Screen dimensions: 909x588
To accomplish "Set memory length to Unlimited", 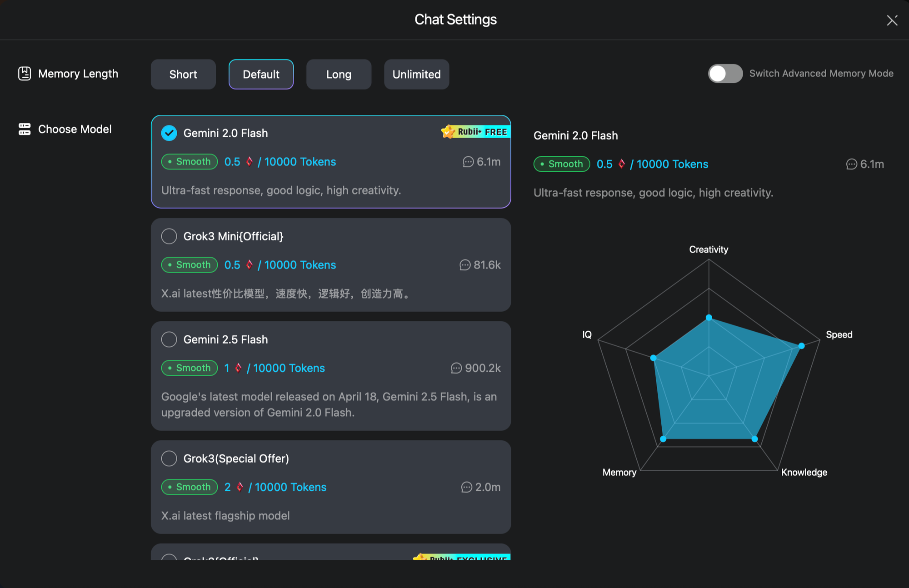I will [x=416, y=75].
